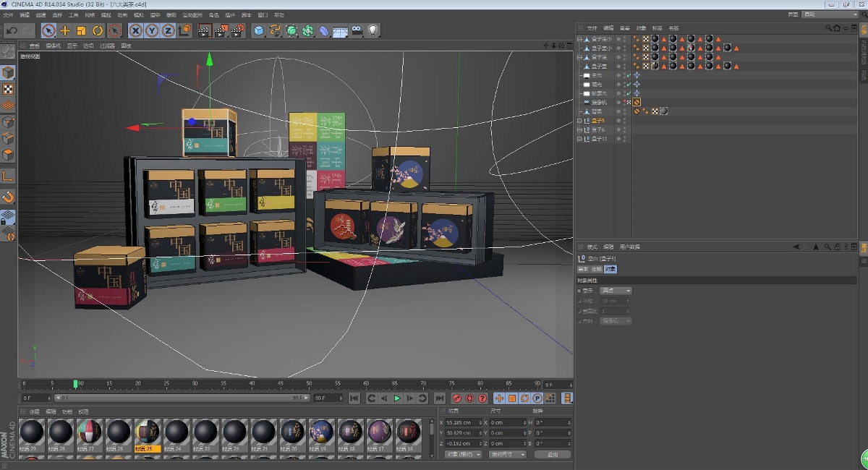This screenshot has height=470, width=868.
Task: Toggle the Z axis lock
Action: coord(168,30)
